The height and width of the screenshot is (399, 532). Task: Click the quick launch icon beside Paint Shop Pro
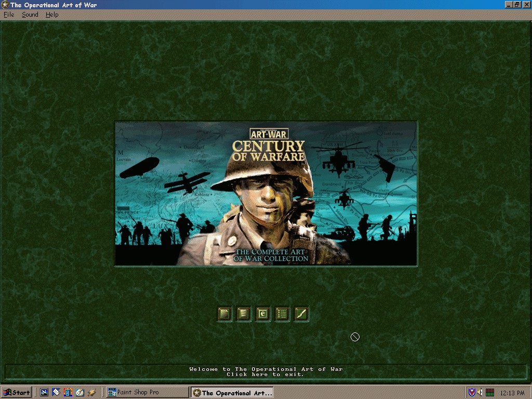(x=91, y=393)
